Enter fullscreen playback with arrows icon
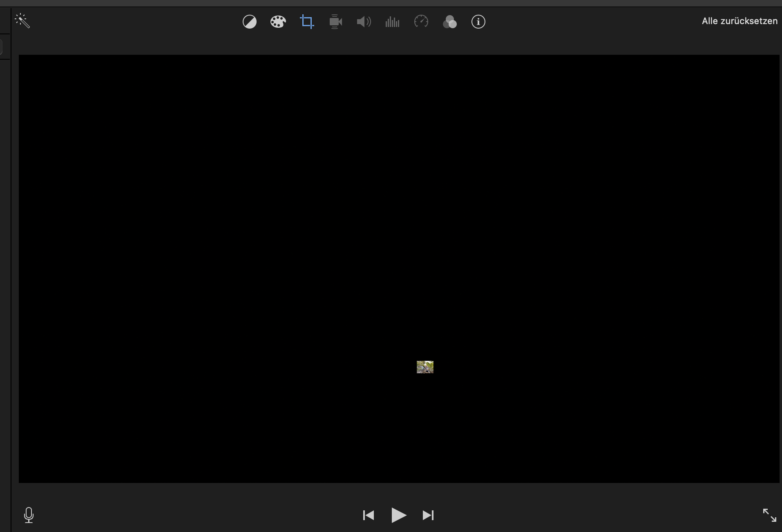782x532 pixels. point(769,515)
